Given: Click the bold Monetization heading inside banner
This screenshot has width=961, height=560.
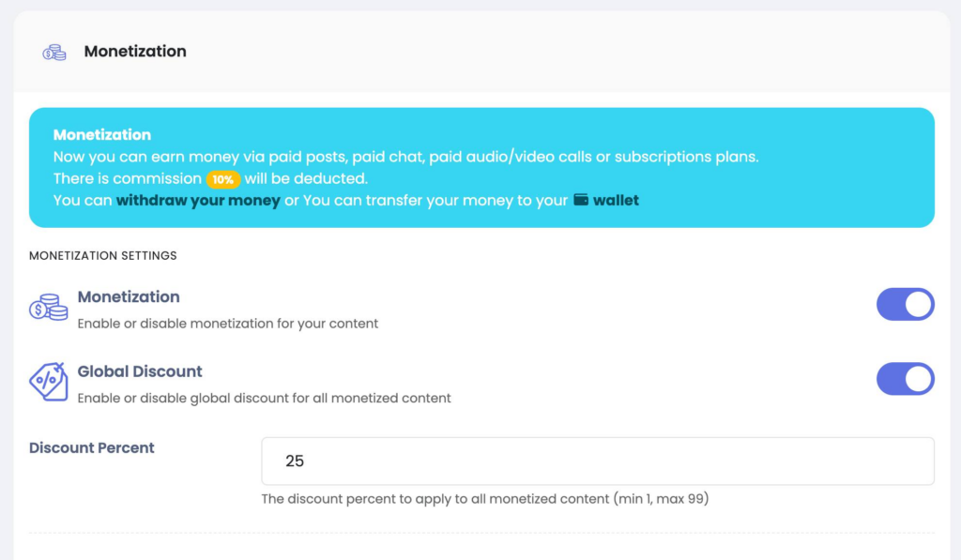Looking at the screenshot, I should tap(101, 135).
